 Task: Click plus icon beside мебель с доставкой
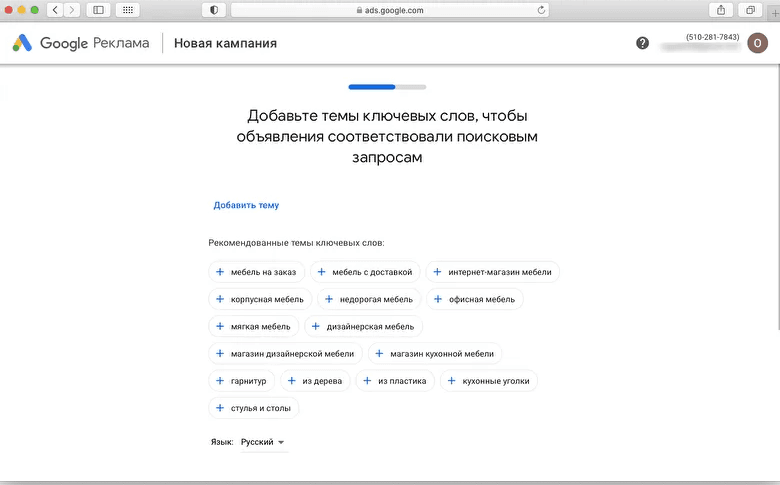coord(321,272)
